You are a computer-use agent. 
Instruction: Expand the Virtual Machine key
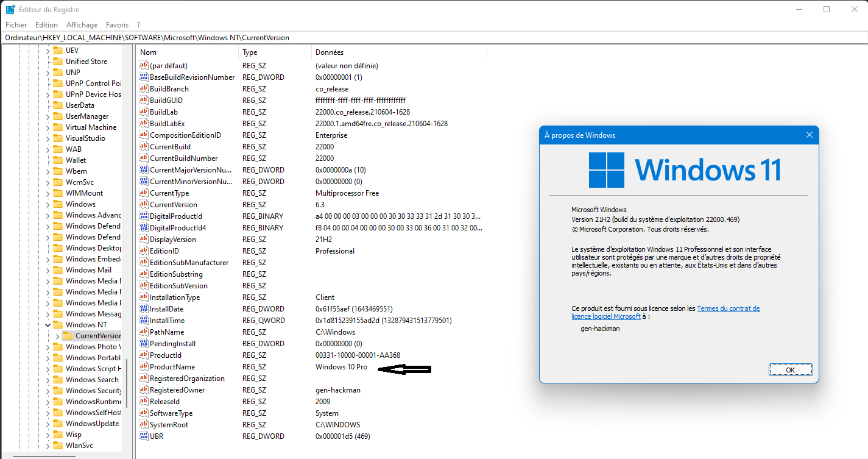point(48,127)
